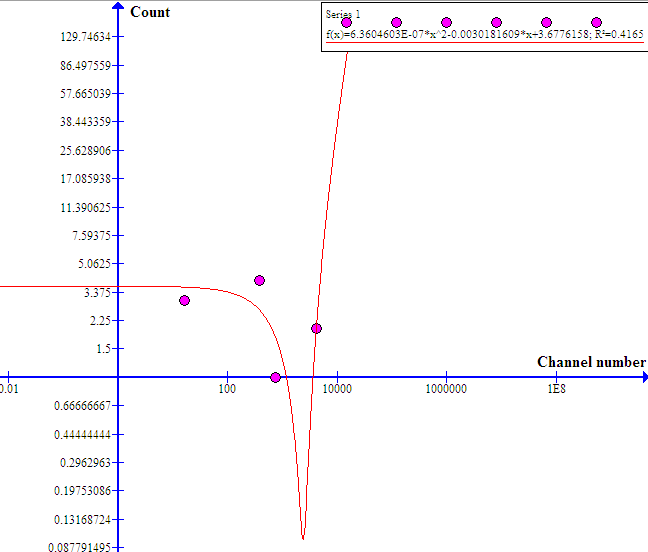
Task: Click the 3.375 tick label on y-axis
Action: [96, 292]
